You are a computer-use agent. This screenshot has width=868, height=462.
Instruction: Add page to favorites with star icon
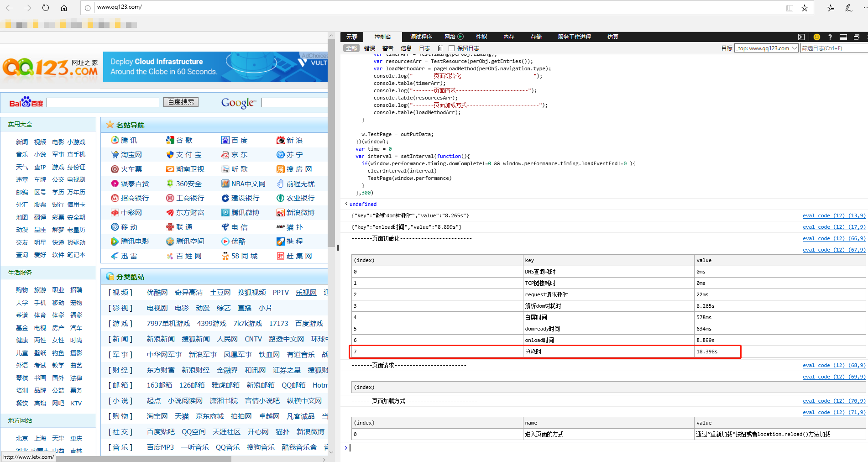(x=805, y=8)
